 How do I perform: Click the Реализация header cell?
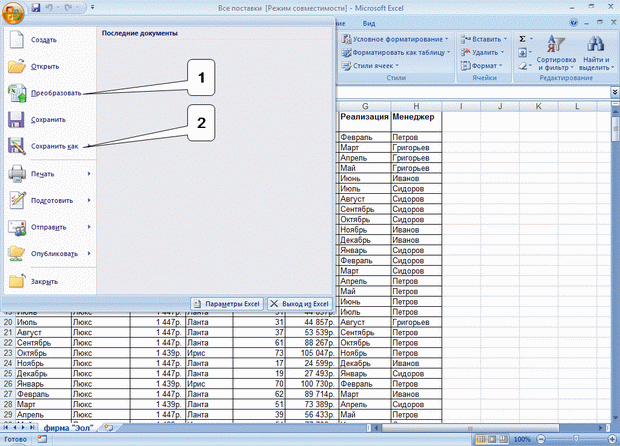pos(365,121)
